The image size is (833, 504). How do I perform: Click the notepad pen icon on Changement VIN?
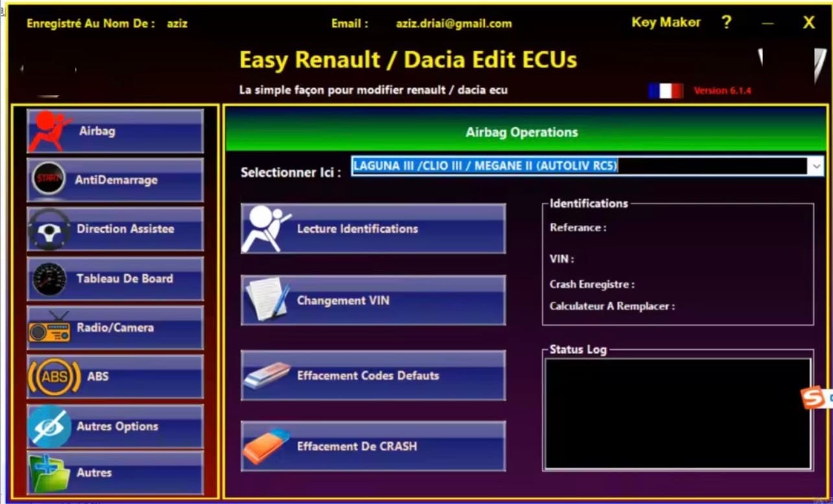pyautogui.click(x=267, y=300)
